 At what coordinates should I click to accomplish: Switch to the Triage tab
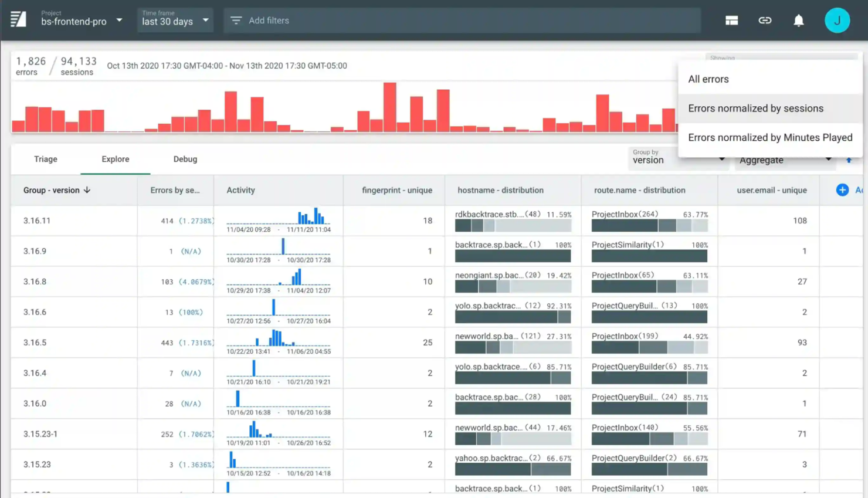(45, 158)
